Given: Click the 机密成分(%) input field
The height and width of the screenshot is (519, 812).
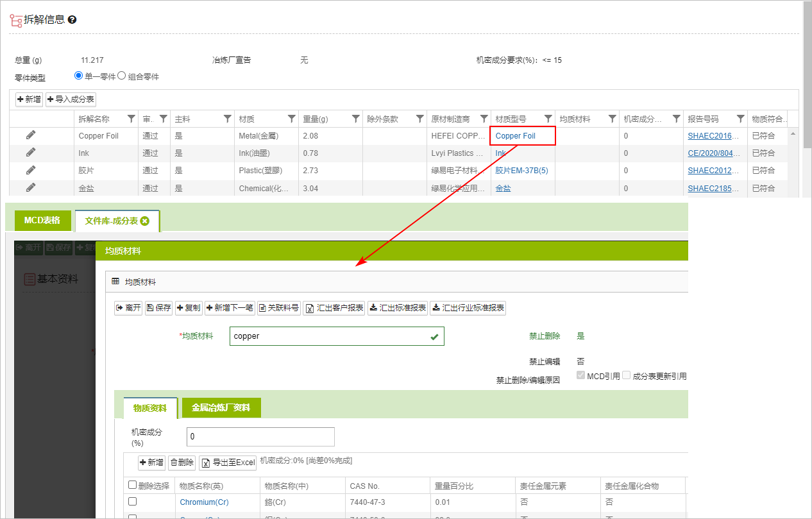Looking at the screenshot, I should pos(260,436).
